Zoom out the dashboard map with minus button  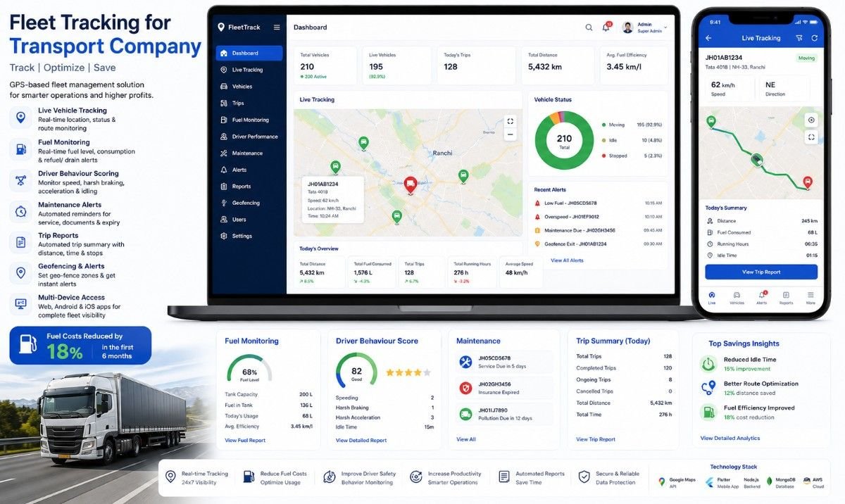511,134
